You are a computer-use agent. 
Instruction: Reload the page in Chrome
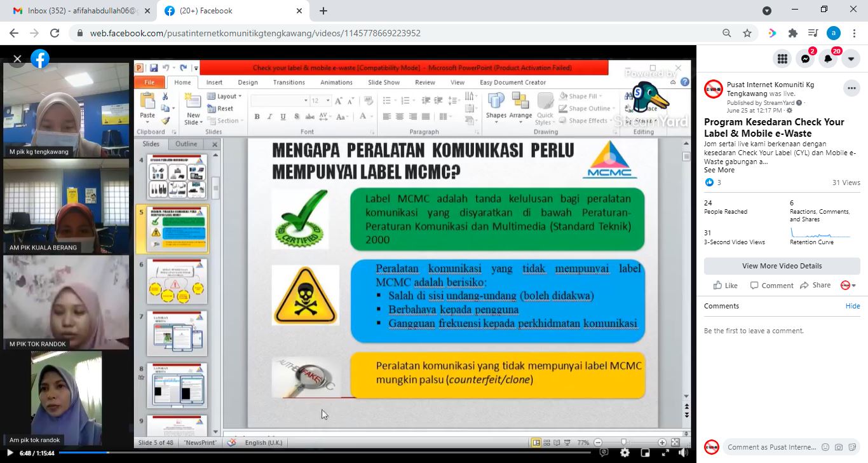[x=55, y=33]
